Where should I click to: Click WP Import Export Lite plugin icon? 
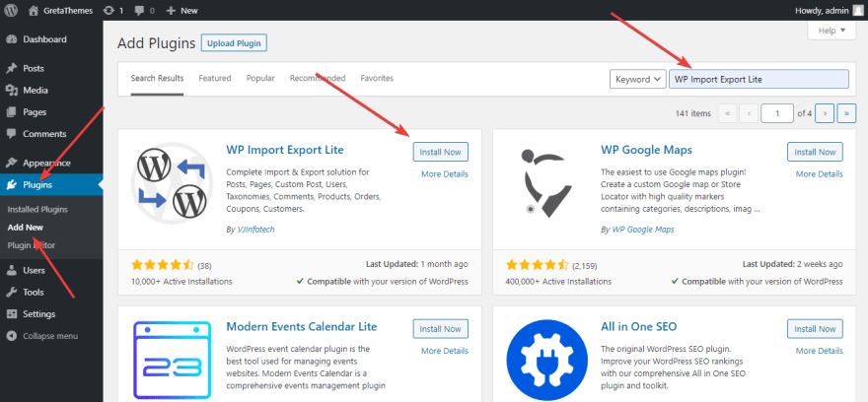(172, 181)
